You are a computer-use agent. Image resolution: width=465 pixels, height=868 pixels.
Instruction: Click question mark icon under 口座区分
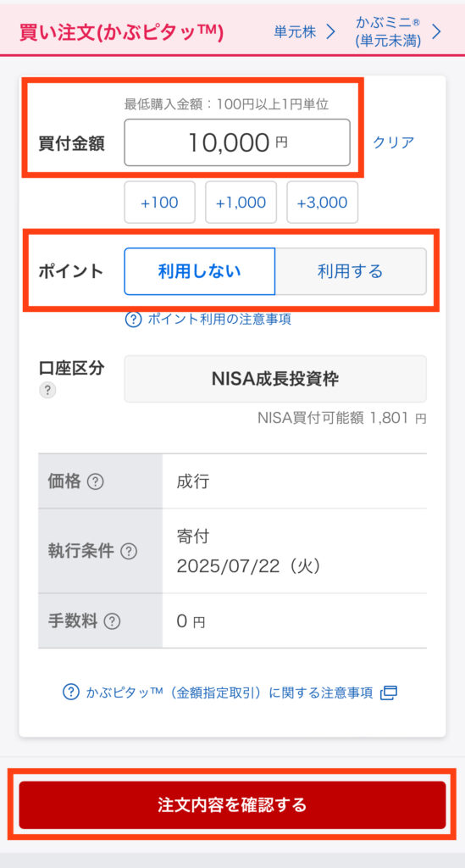tap(47, 391)
